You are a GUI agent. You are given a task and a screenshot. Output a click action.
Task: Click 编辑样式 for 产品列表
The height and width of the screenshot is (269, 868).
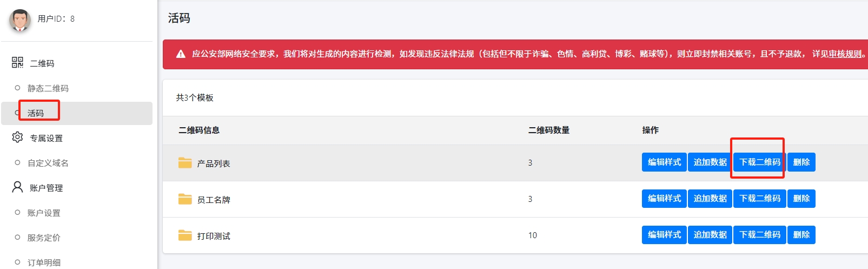coord(664,162)
